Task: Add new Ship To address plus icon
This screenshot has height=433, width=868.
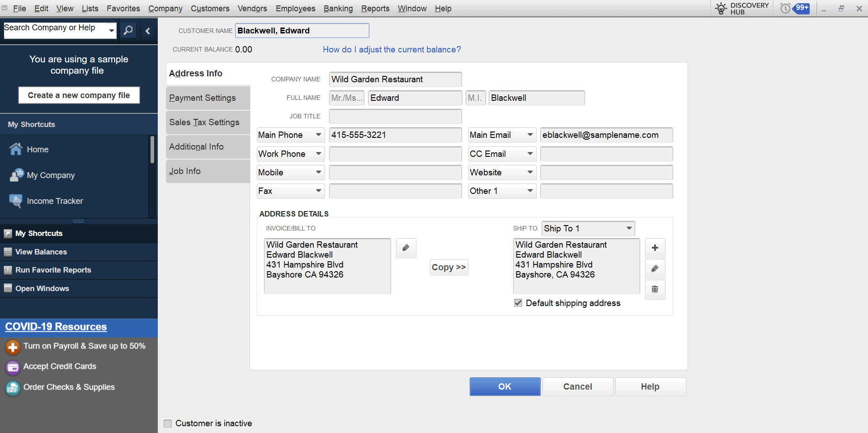Action: 655,248
